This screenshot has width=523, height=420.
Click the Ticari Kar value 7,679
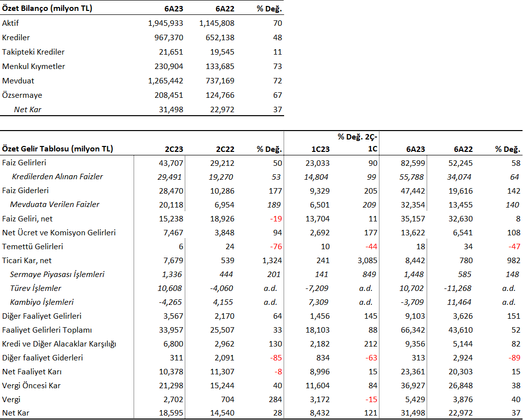173,261
